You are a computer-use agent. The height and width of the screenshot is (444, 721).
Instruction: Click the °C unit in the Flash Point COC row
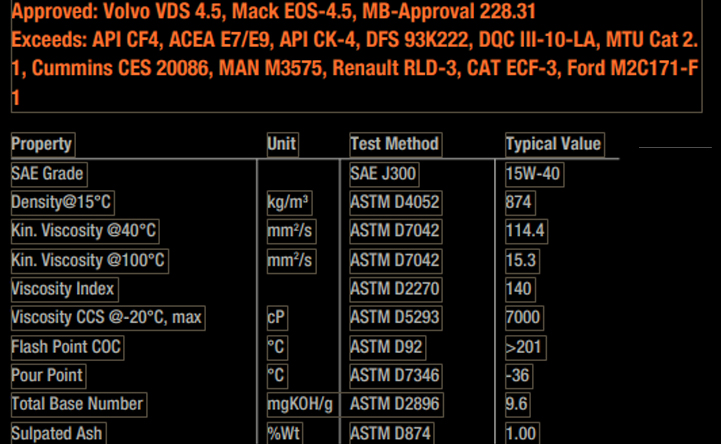tap(277, 348)
